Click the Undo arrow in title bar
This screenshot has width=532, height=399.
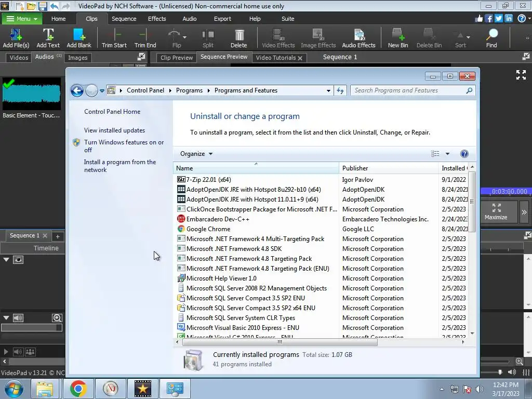pyautogui.click(x=54, y=6)
